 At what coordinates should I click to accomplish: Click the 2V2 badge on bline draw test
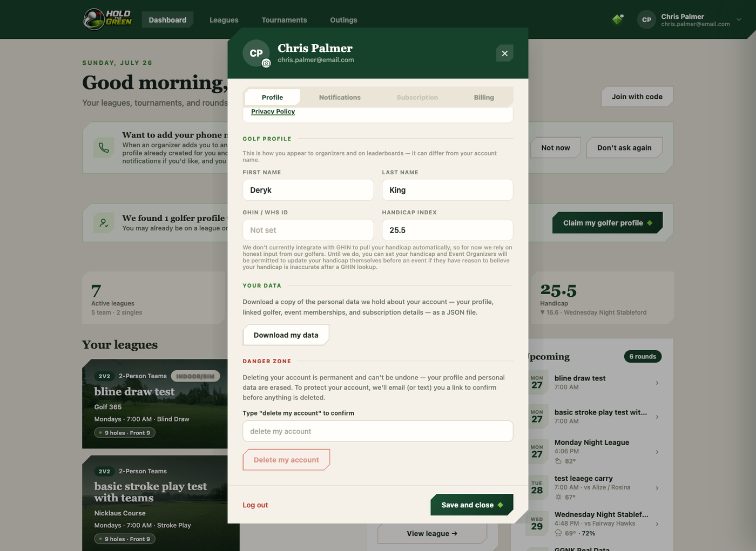click(104, 376)
